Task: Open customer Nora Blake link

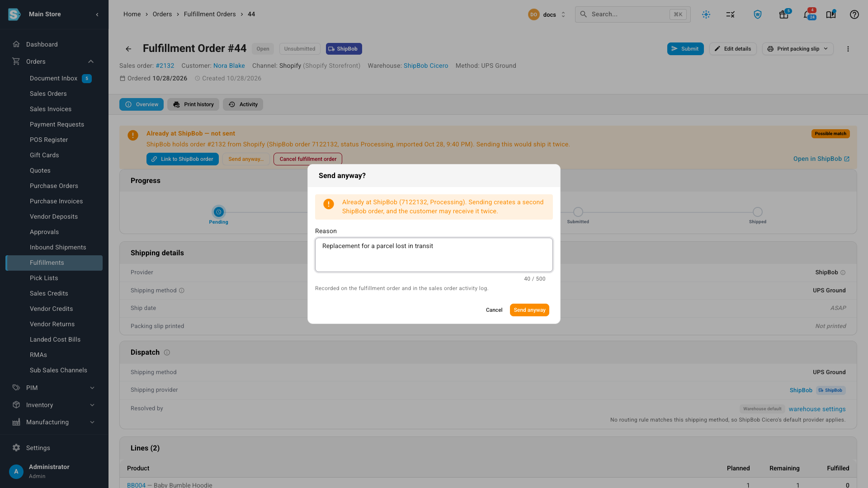Action: tap(229, 66)
